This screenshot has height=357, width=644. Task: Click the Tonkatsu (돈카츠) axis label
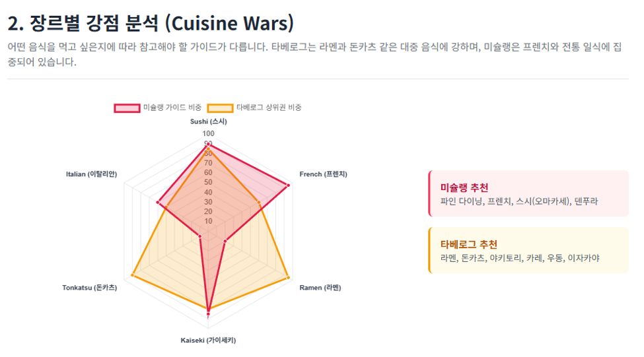[90, 288]
